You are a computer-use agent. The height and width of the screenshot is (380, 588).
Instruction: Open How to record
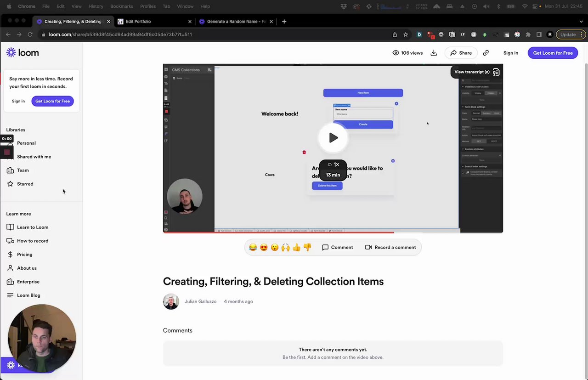pos(28,241)
